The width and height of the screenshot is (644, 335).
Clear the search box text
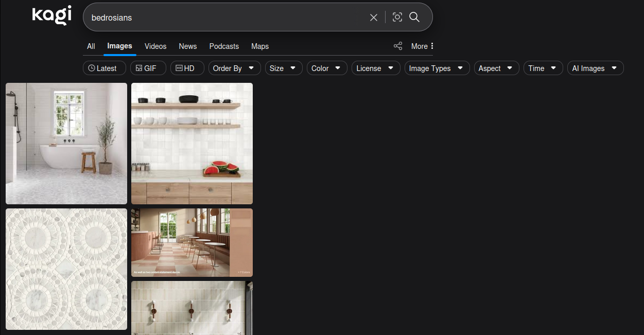[x=374, y=17]
